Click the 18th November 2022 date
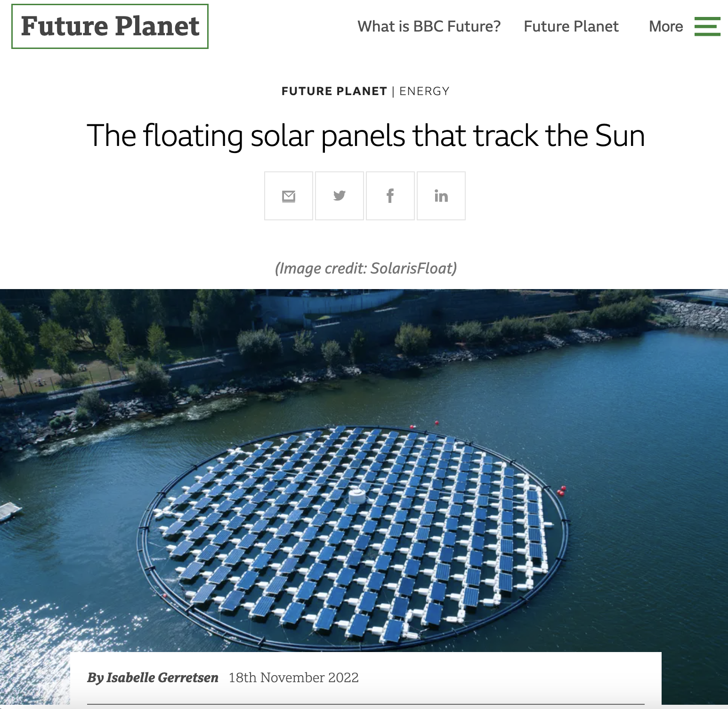 click(293, 677)
